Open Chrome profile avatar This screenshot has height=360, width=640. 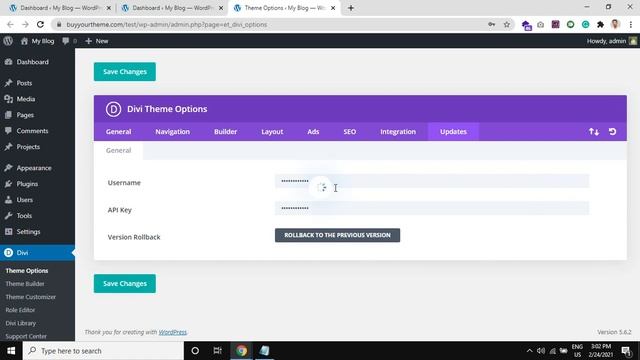615,24
